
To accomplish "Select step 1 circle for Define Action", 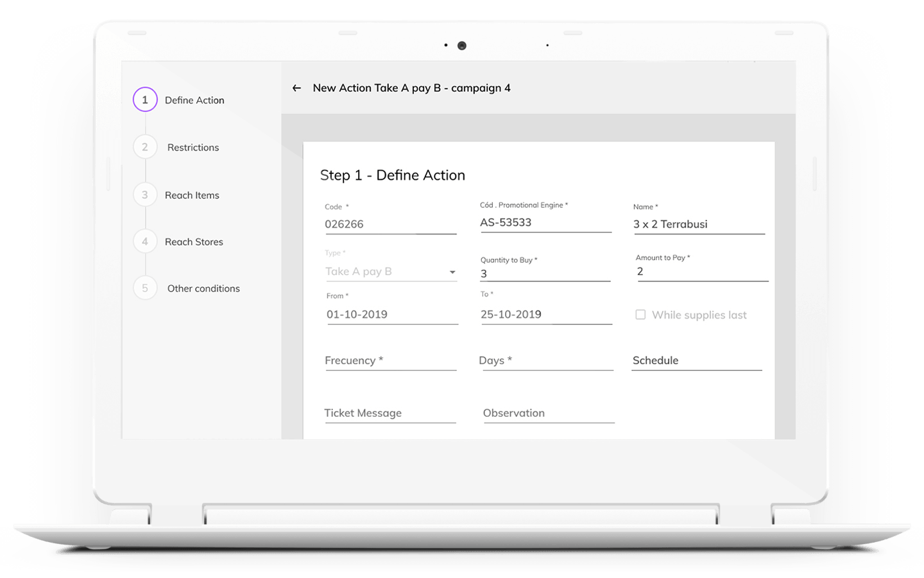I will (x=145, y=100).
